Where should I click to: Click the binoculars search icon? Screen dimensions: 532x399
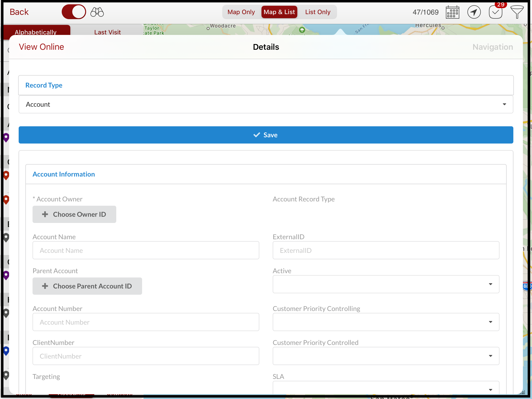pyautogui.click(x=97, y=12)
